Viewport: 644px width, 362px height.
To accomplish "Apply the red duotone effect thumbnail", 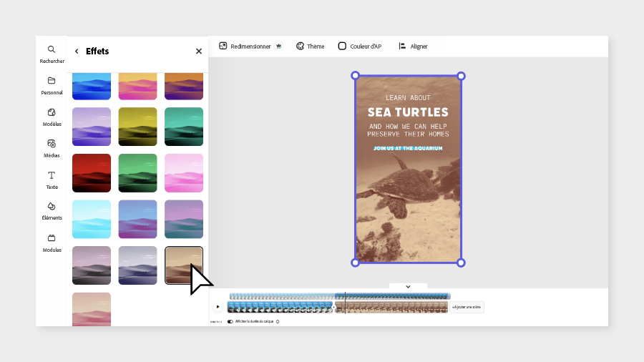I will click(x=92, y=172).
